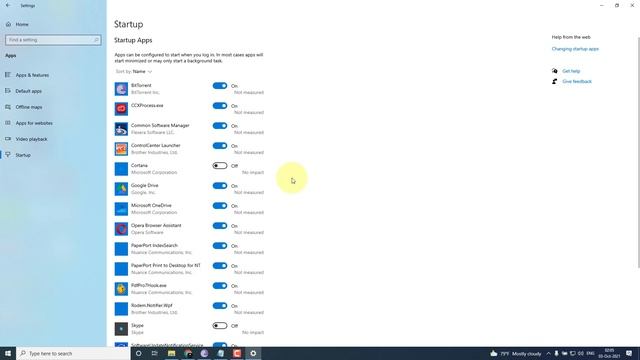Click the Google Drive app icon
Image resolution: width=640 pixels, height=360 pixels.
click(x=121, y=189)
